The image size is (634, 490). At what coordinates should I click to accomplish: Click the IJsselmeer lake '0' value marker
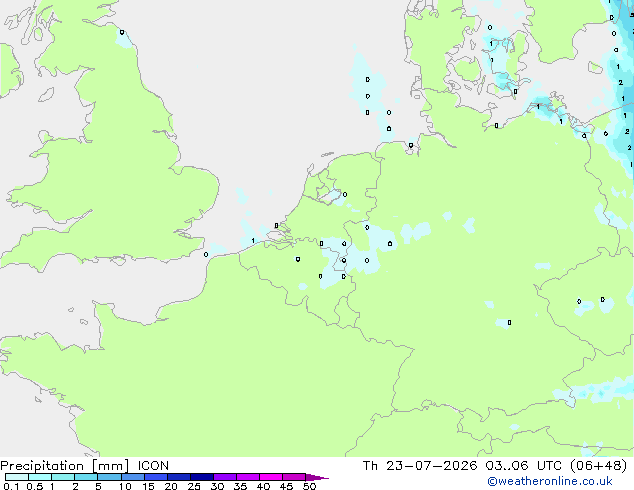click(344, 194)
